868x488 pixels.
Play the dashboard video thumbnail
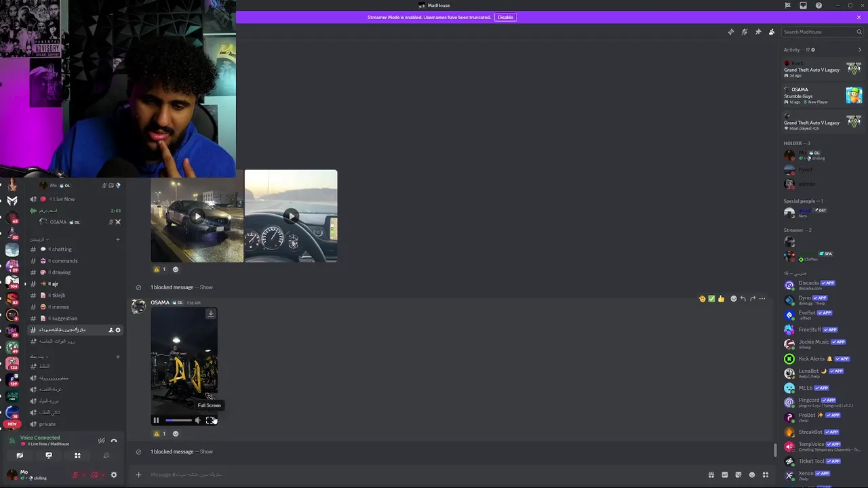291,216
